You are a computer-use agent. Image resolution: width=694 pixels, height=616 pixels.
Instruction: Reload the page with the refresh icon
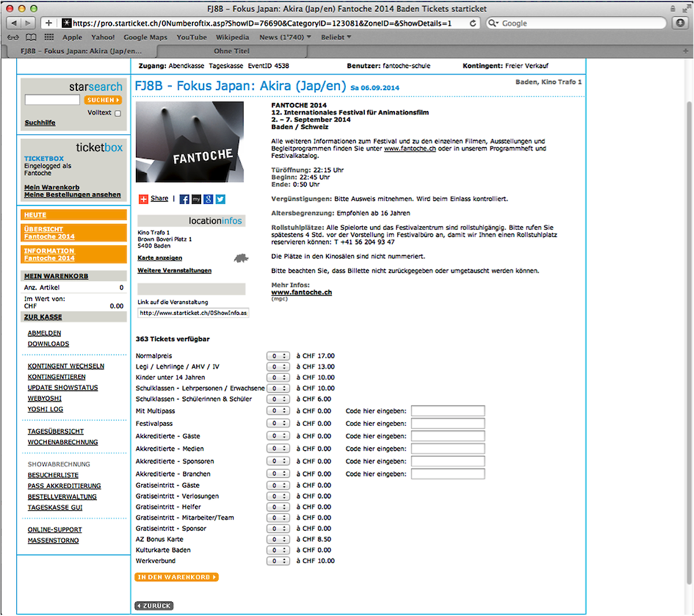tap(473, 23)
